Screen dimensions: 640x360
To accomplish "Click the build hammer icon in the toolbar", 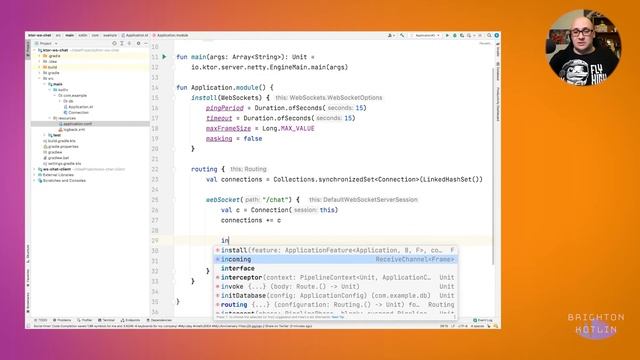I will [x=402, y=36].
